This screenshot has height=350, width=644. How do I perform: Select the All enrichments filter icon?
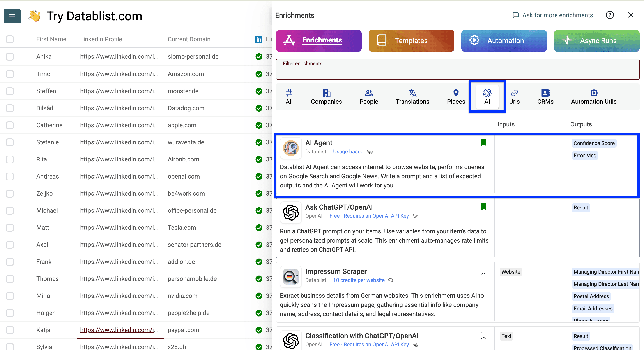click(289, 93)
